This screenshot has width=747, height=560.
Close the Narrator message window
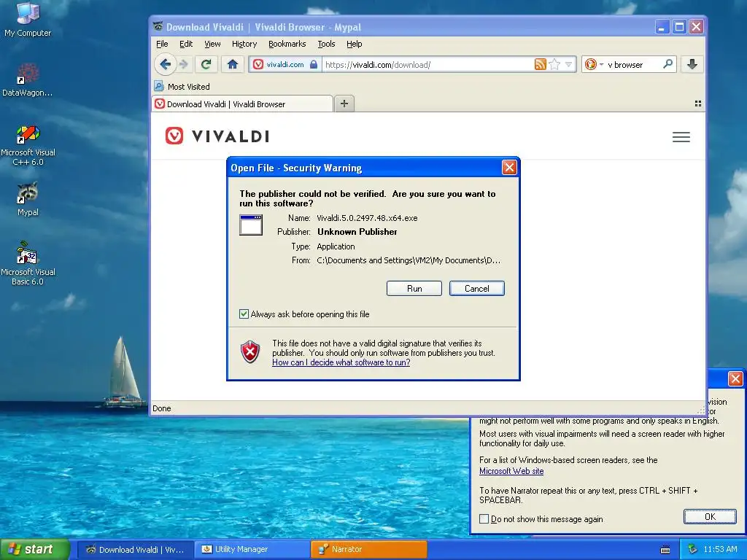point(735,378)
